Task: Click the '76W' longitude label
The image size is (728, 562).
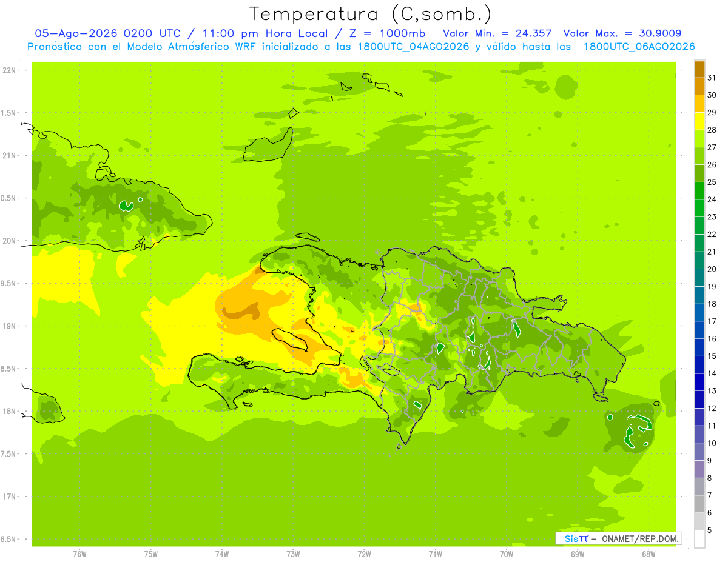Action: coord(79,554)
